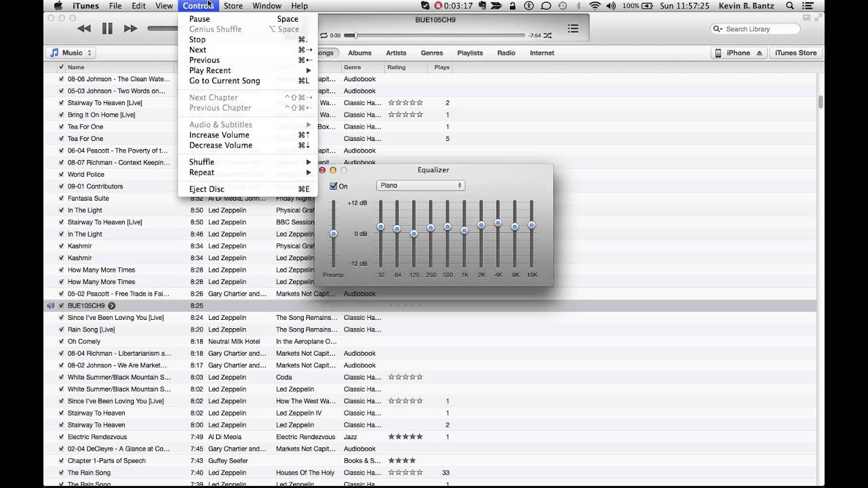The height and width of the screenshot is (488, 868).
Task: Pause playback with the pause button
Action: click(107, 28)
